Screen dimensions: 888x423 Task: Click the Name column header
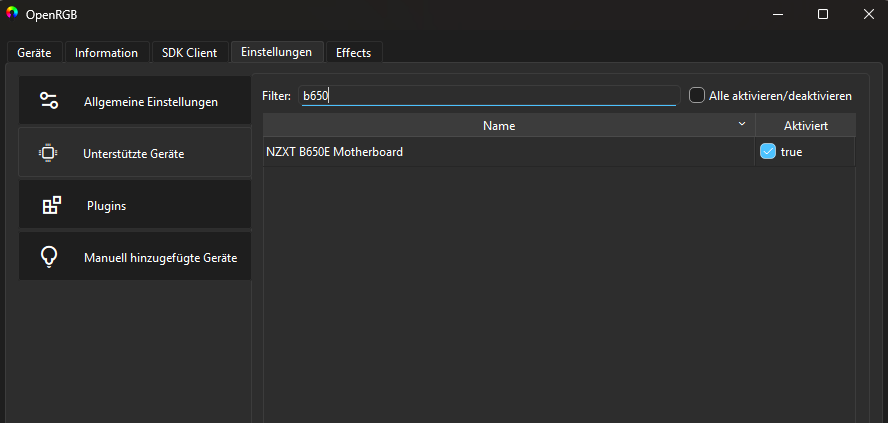tap(509, 125)
